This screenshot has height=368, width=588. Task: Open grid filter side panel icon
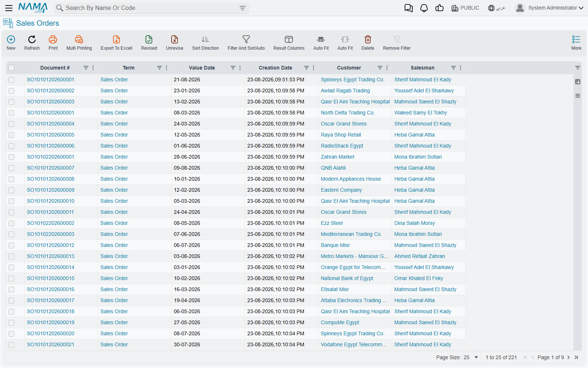click(578, 68)
